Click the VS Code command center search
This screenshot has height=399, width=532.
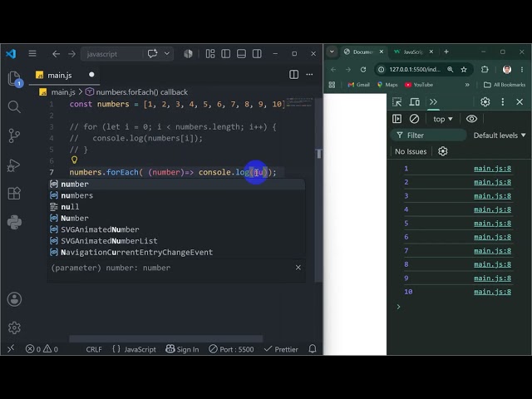tap(111, 54)
